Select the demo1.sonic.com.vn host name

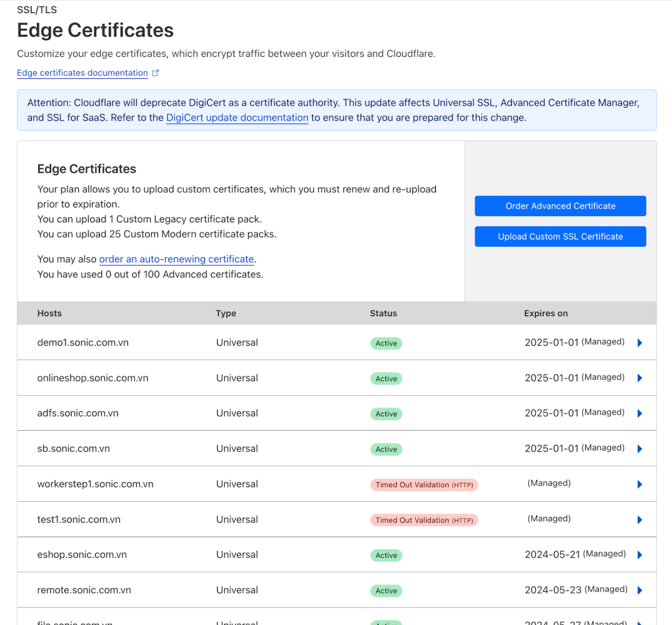click(x=82, y=342)
